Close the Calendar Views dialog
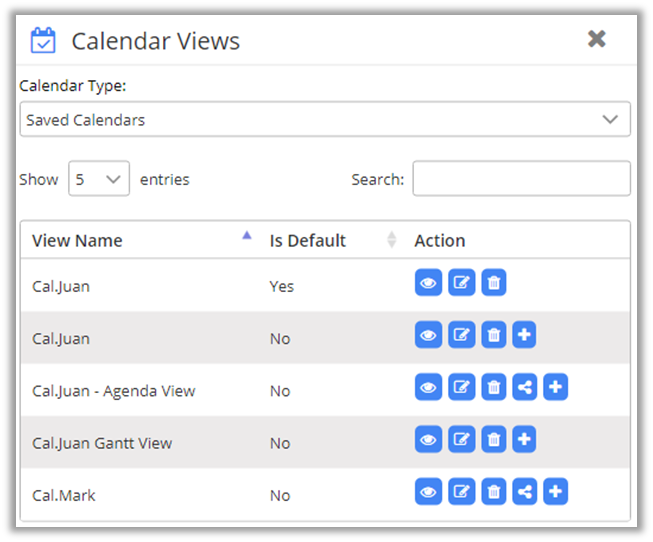The width and height of the screenshot is (653, 542). pos(597,39)
